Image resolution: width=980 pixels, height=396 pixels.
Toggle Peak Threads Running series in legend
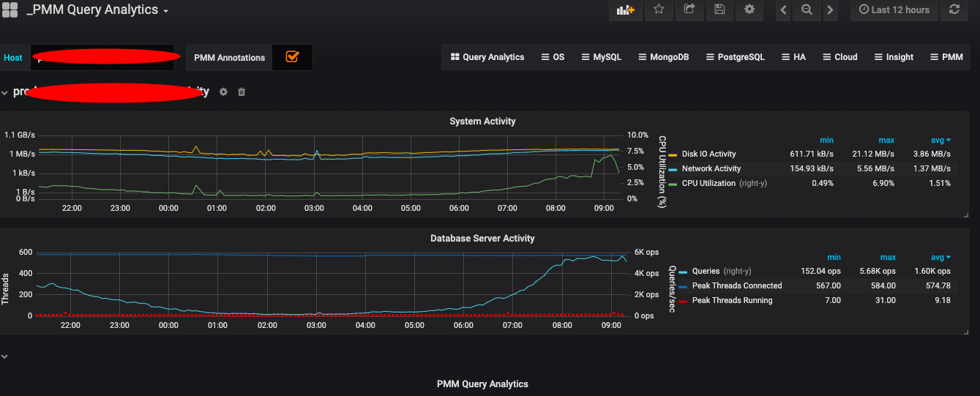pos(732,300)
